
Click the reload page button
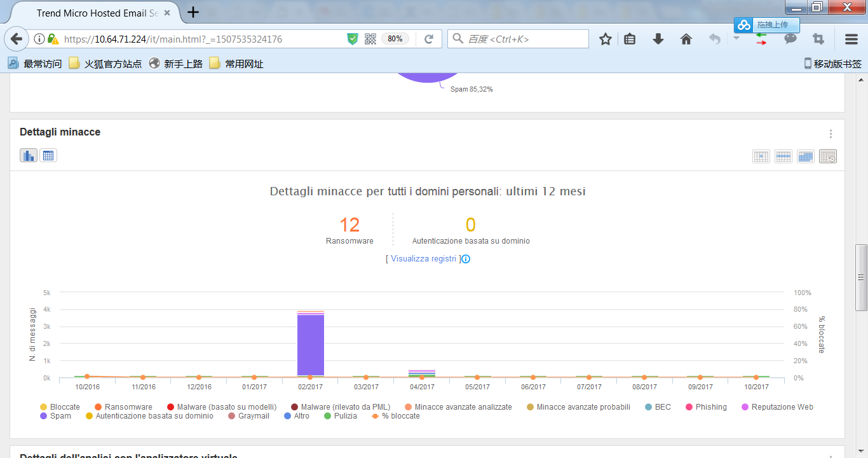(429, 39)
